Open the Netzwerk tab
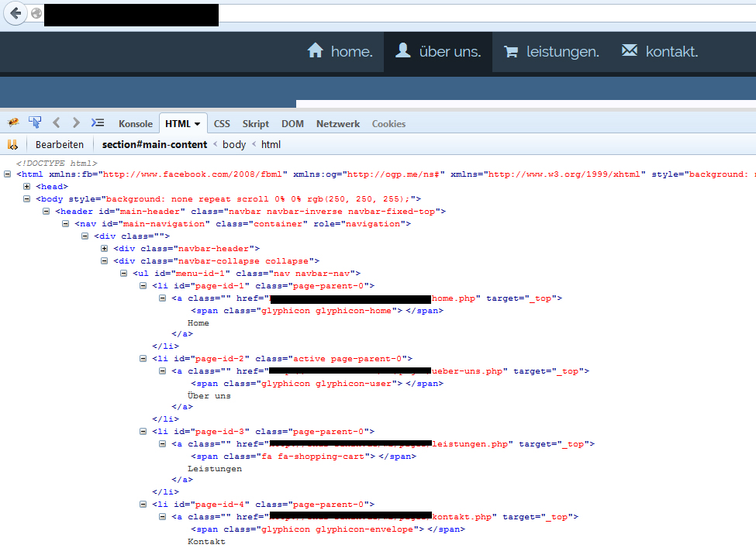Screen dimensions: 756x548 338,123
